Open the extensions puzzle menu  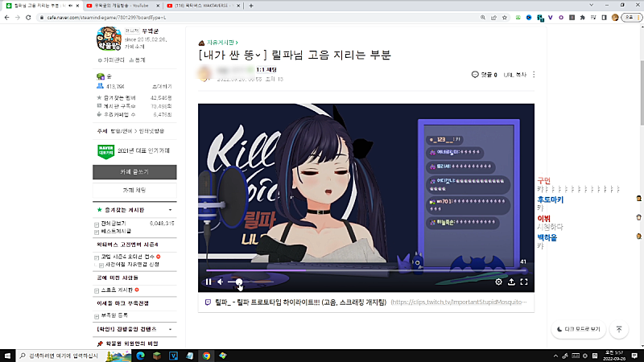coord(582,18)
